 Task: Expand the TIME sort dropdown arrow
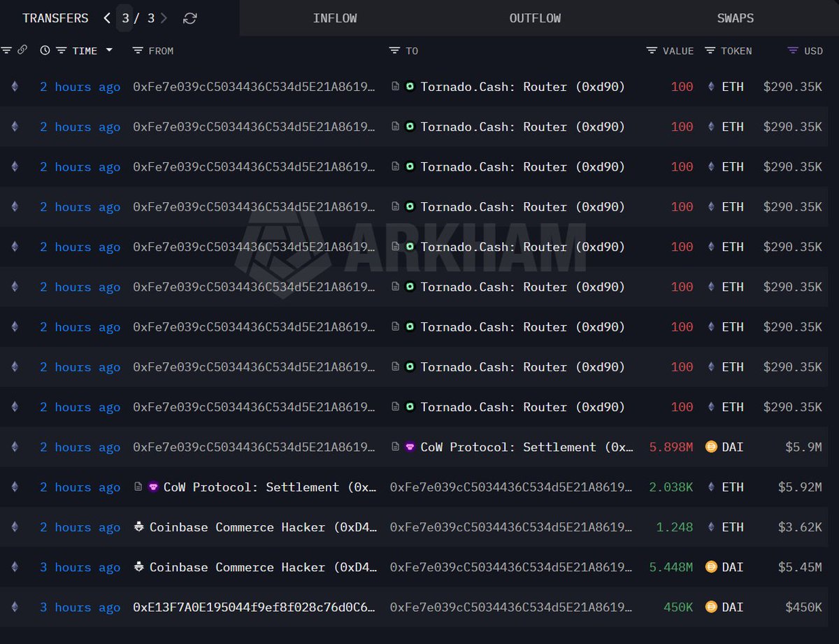coord(109,50)
